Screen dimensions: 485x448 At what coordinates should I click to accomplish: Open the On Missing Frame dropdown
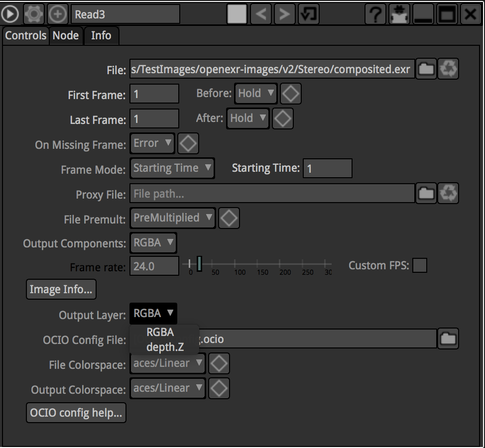pyautogui.click(x=152, y=143)
